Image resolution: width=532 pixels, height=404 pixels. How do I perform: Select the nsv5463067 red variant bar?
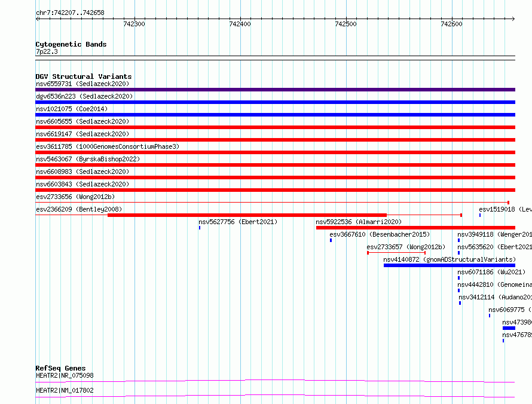tap(275, 165)
